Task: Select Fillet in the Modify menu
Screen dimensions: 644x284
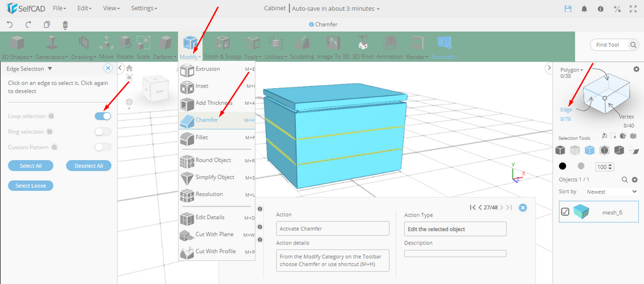Action: (x=202, y=137)
